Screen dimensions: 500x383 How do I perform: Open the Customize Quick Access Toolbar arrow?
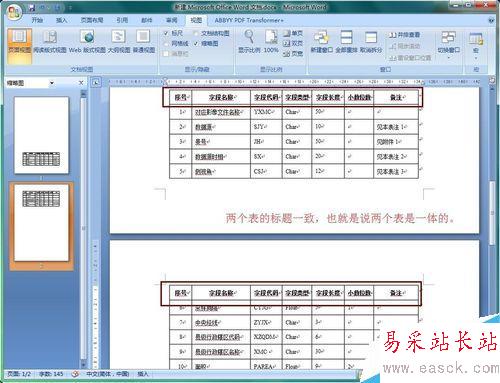[70, 7]
